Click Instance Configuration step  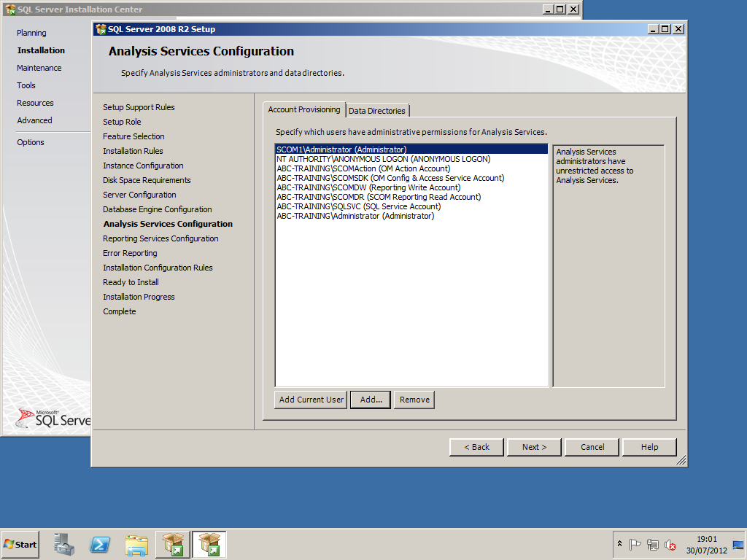(143, 166)
